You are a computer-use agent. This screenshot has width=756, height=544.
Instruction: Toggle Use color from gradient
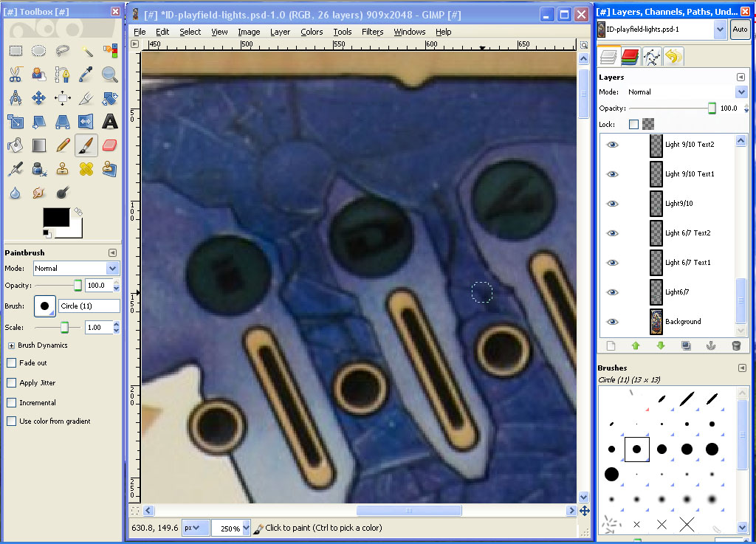pyautogui.click(x=12, y=421)
